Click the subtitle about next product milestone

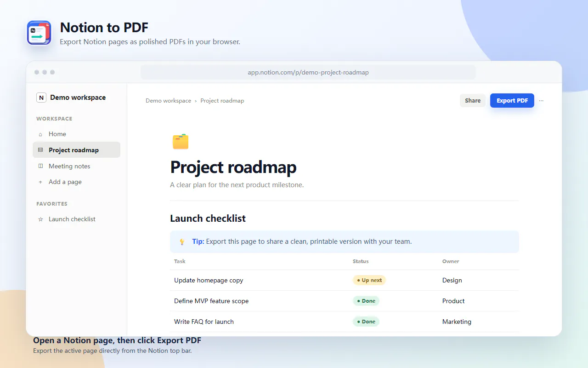click(237, 185)
